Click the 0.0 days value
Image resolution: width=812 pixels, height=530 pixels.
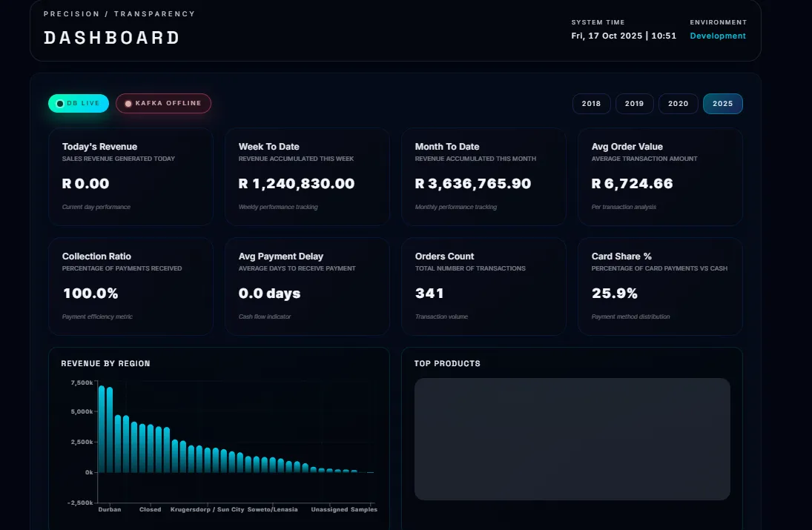click(x=269, y=294)
